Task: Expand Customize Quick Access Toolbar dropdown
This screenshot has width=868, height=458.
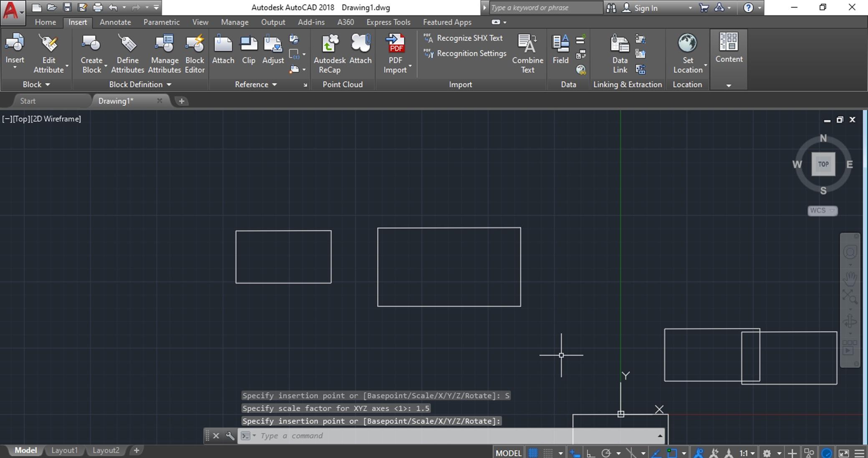Action: click(156, 8)
